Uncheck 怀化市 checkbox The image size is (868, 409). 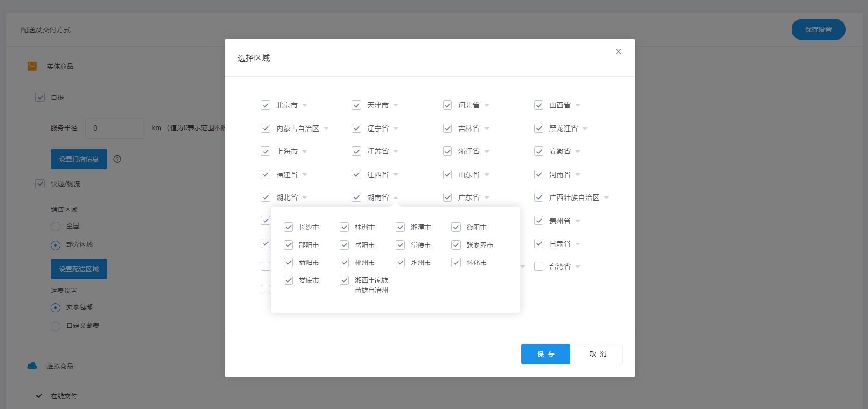coord(456,263)
